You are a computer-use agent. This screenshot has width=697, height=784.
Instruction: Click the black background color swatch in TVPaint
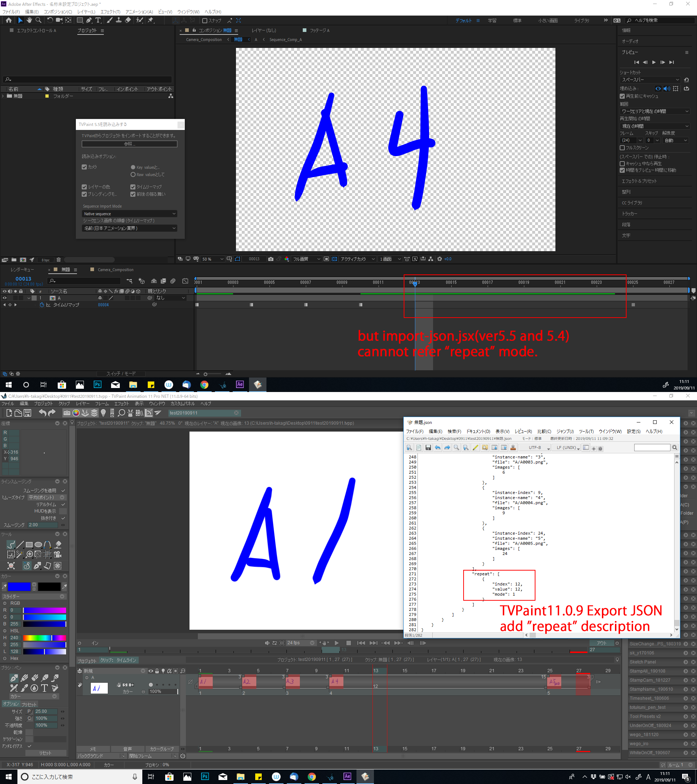pyautogui.click(x=49, y=587)
